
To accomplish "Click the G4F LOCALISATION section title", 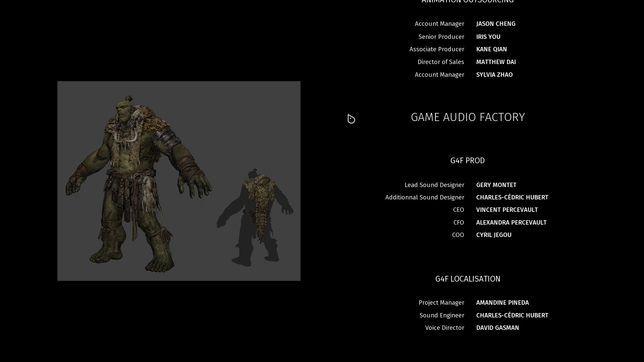I will tap(468, 279).
